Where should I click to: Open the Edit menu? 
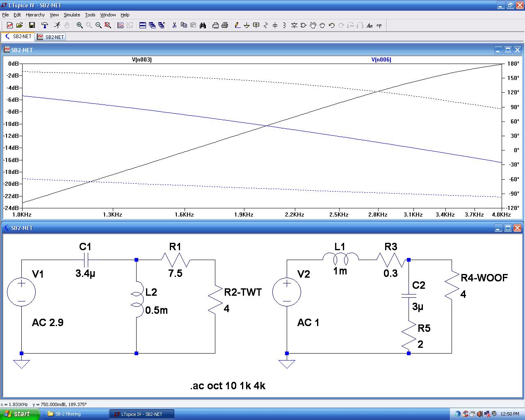point(17,15)
